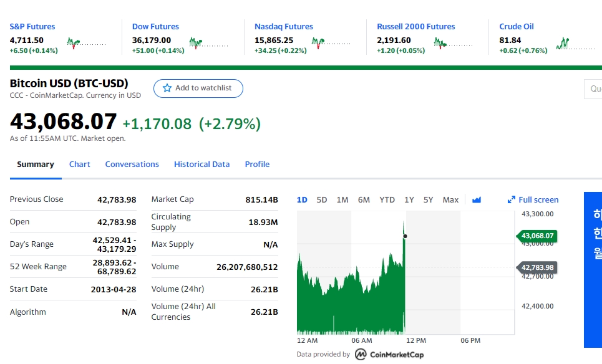Click the quote lookup search field
This screenshot has height=364, width=602.
(593, 89)
